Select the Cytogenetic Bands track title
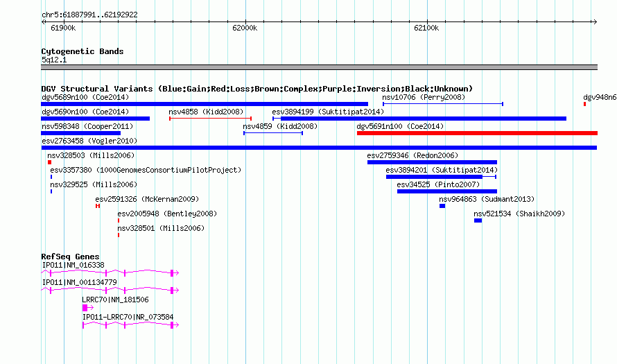Viewport: 617px width, 364px height. [x=82, y=51]
